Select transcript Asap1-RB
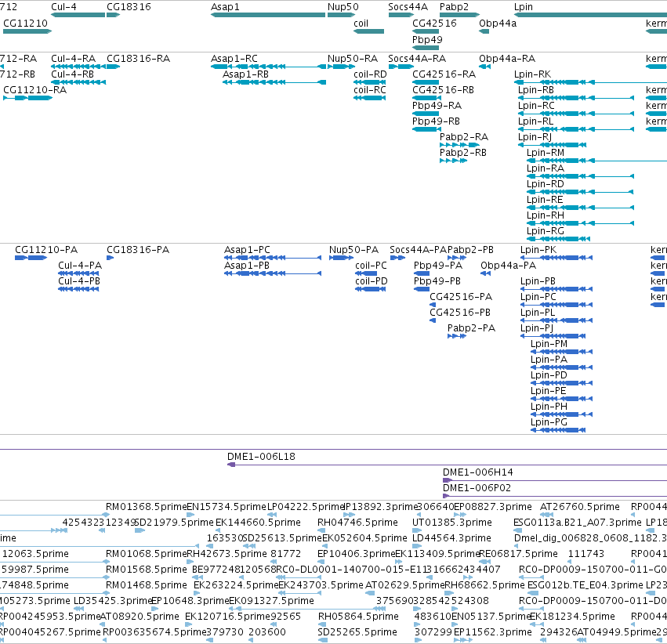 point(274,82)
